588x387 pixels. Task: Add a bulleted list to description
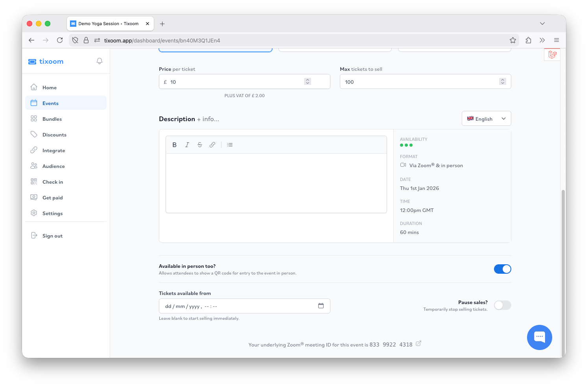[x=230, y=145]
